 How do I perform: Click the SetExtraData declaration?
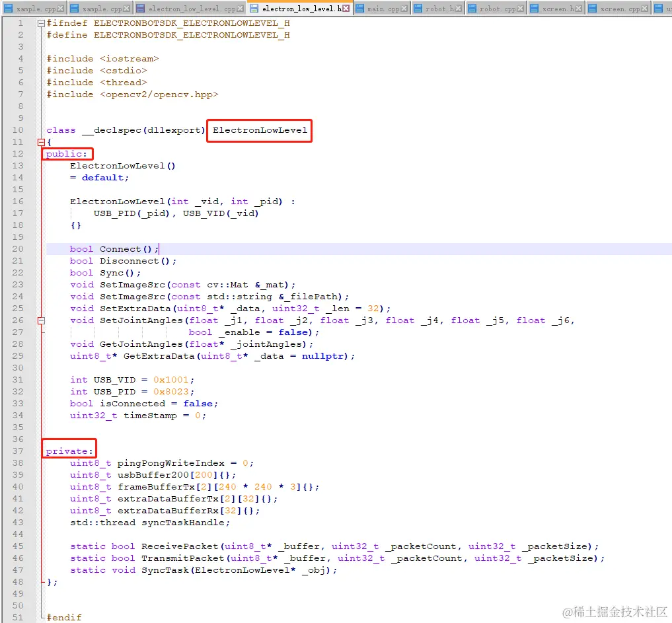coord(230,309)
